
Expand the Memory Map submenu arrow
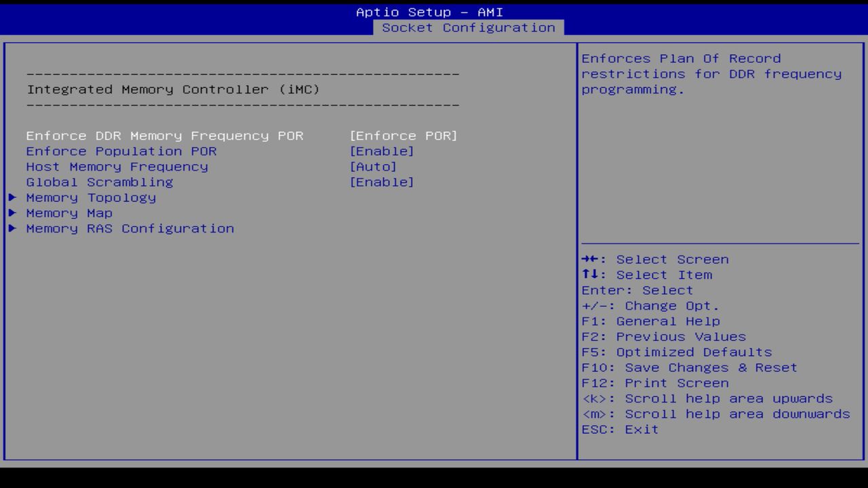pyautogui.click(x=12, y=213)
